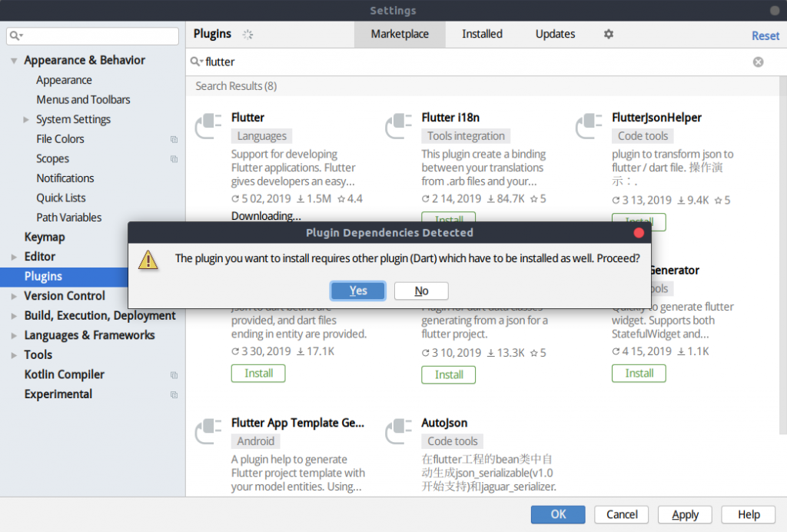Switch to the Installed tab
Screen dimensions: 787x532
click(x=482, y=34)
